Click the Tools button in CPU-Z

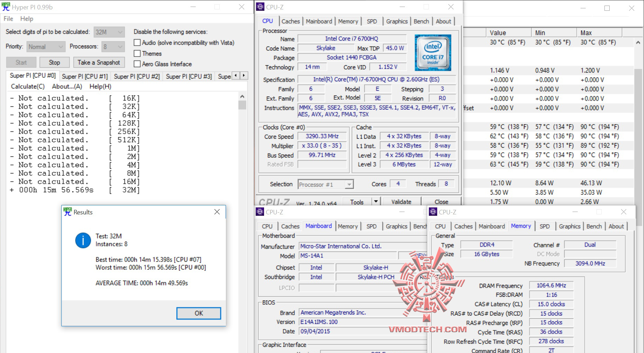coord(357,202)
